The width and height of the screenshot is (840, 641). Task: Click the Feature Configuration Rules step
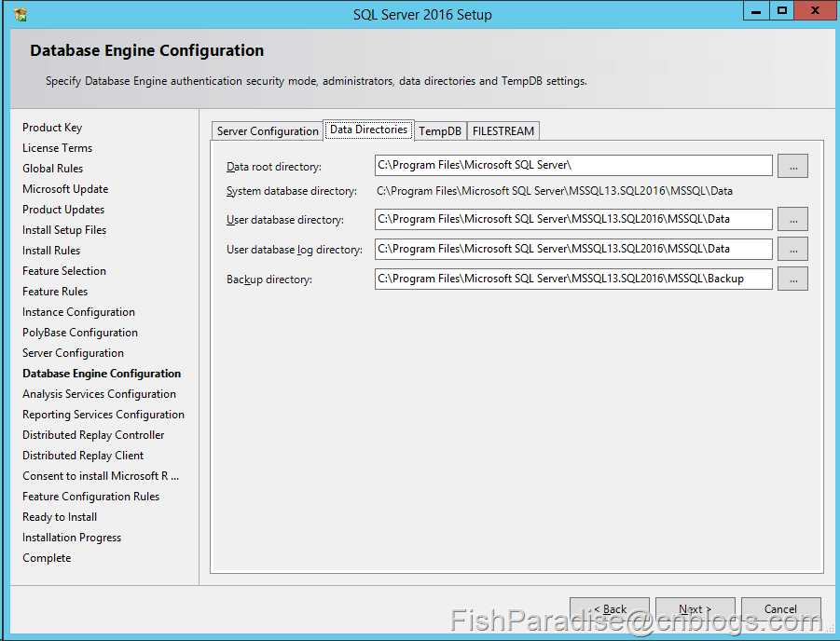tap(91, 497)
